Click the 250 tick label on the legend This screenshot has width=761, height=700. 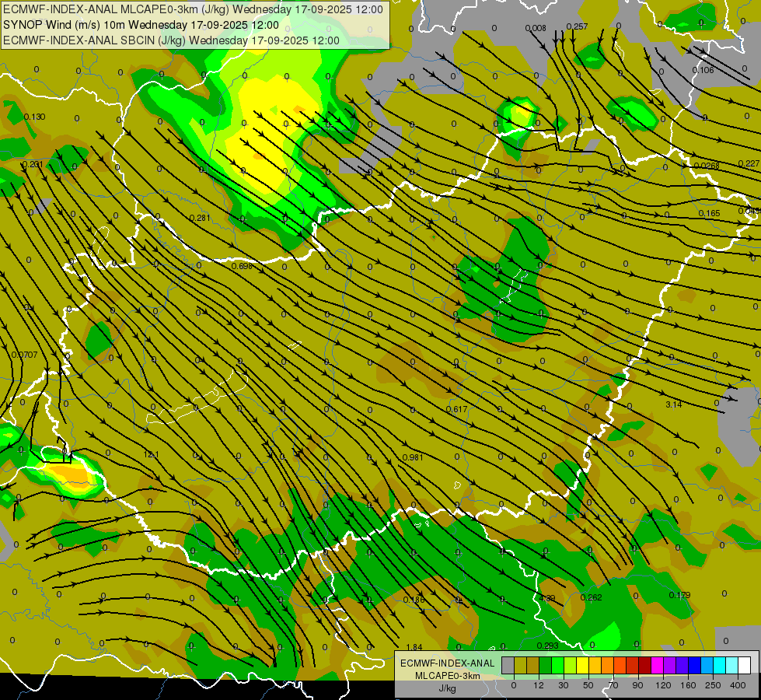tap(713, 685)
